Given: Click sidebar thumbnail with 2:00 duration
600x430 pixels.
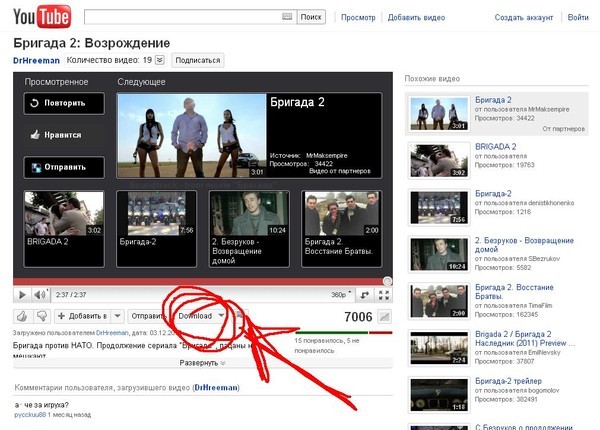Looking at the screenshot, I should [x=439, y=301].
